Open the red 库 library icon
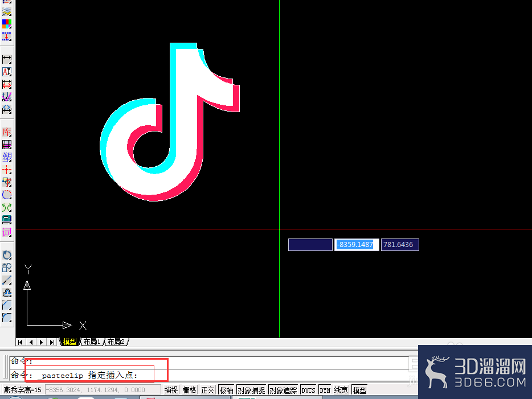This screenshot has width=532, height=399. click(x=7, y=132)
